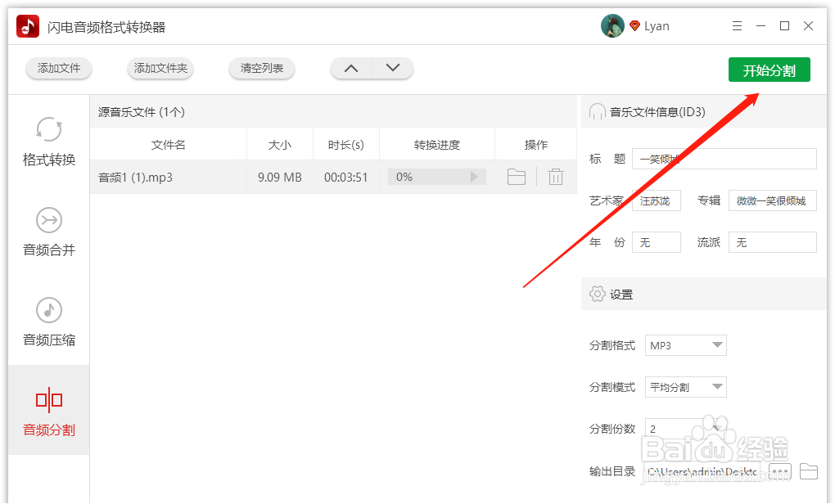
Task: Open the 音频合并 audio merge tool
Action: [48, 233]
